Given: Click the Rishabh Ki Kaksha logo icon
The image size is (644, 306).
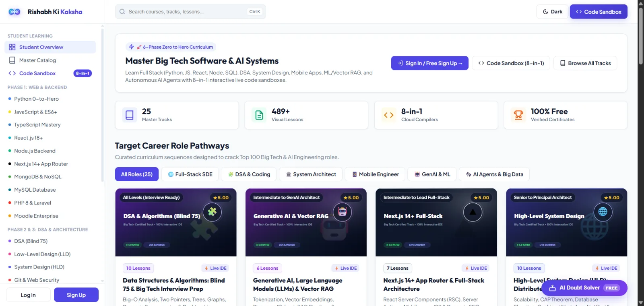Looking at the screenshot, I should tap(14, 12).
